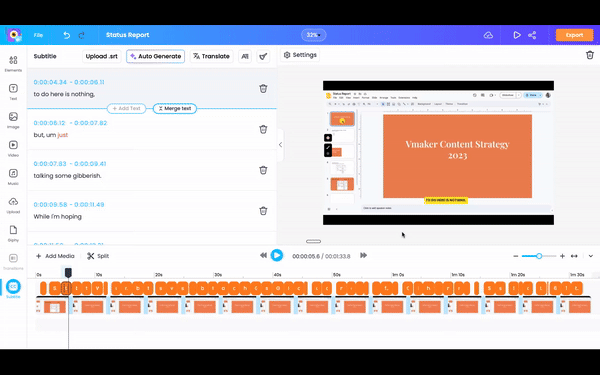600x375 pixels.
Task: Collapse the timeline with chevron
Action: pos(590,256)
